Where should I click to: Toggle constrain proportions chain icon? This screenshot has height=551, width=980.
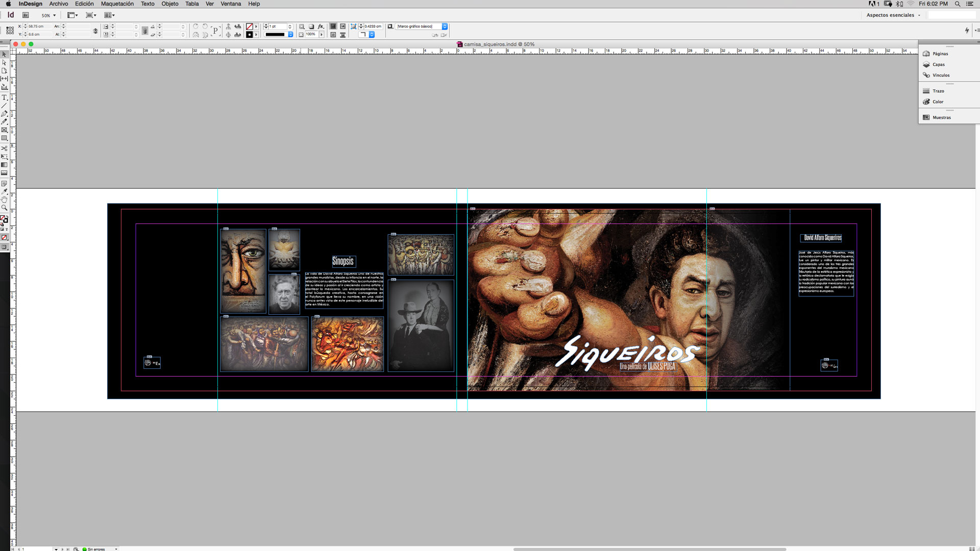click(95, 31)
